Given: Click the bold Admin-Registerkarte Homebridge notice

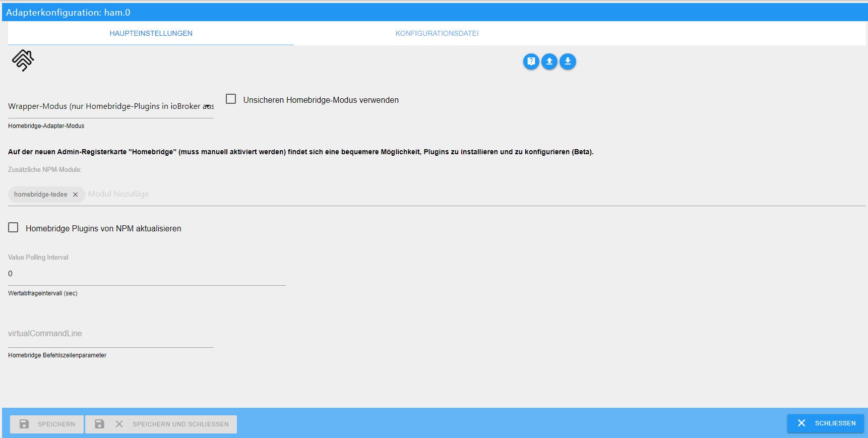Looking at the screenshot, I should [301, 152].
